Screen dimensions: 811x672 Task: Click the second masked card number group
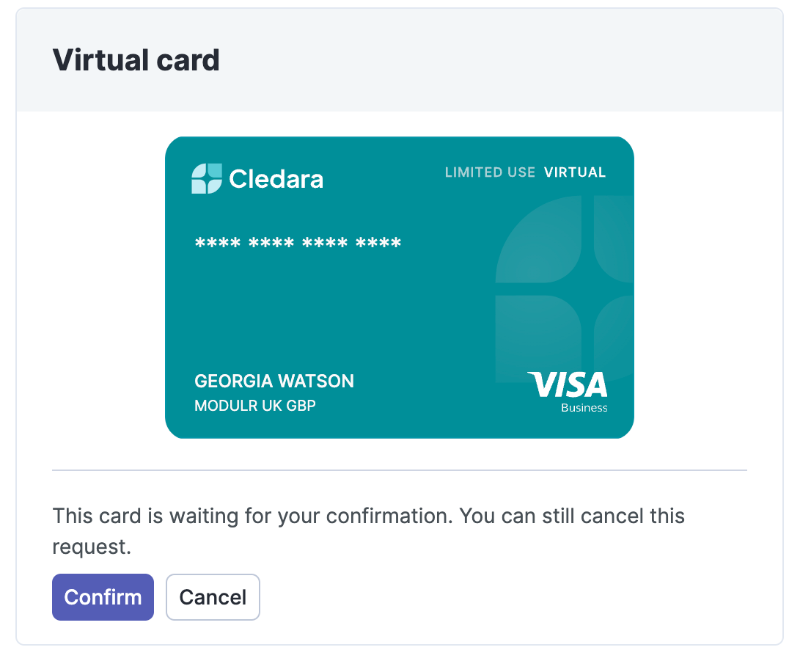[271, 244]
